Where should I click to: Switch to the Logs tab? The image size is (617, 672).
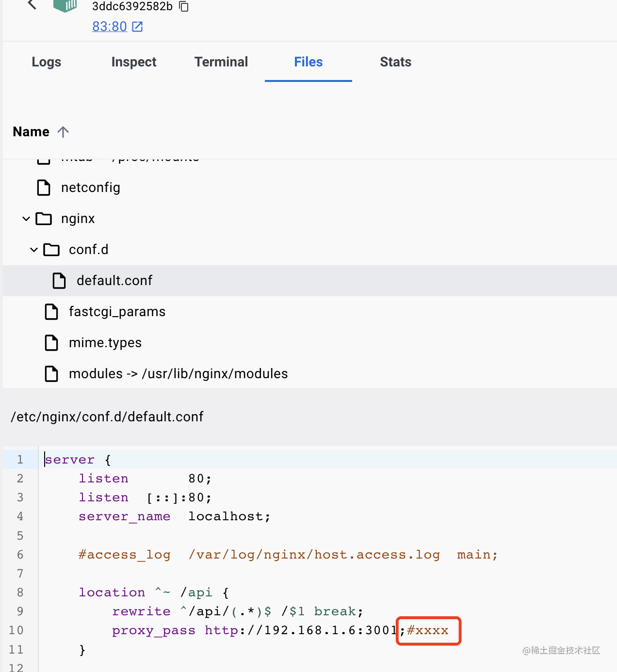(47, 62)
